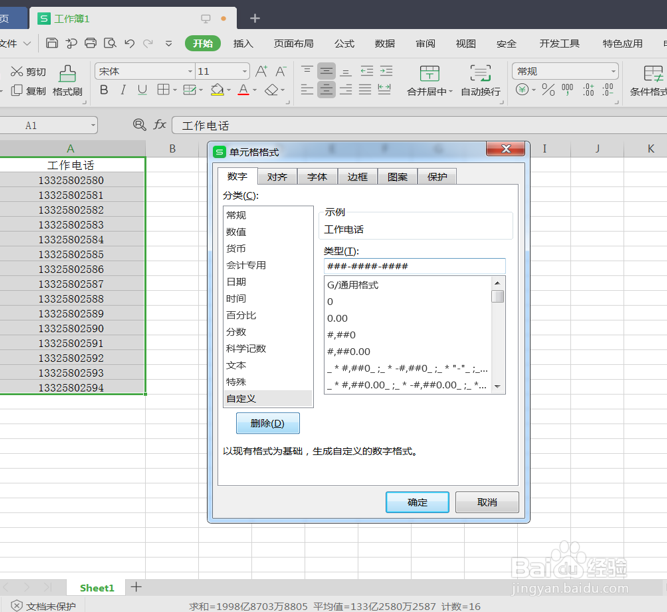667x612 pixels.
Task: Align text to the right
Action: [x=346, y=89]
